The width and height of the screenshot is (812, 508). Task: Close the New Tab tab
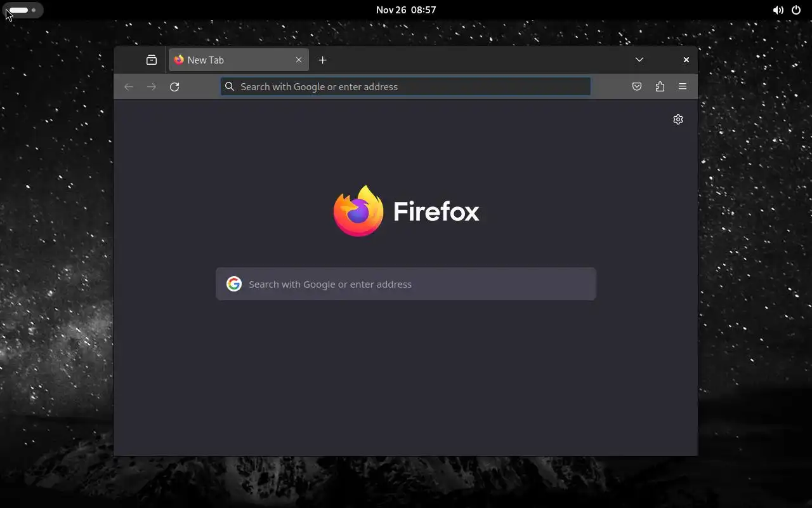pos(299,60)
